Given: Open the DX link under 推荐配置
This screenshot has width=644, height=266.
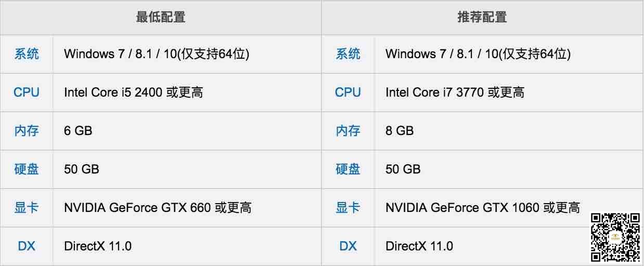Looking at the screenshot, I should [348, 246].
